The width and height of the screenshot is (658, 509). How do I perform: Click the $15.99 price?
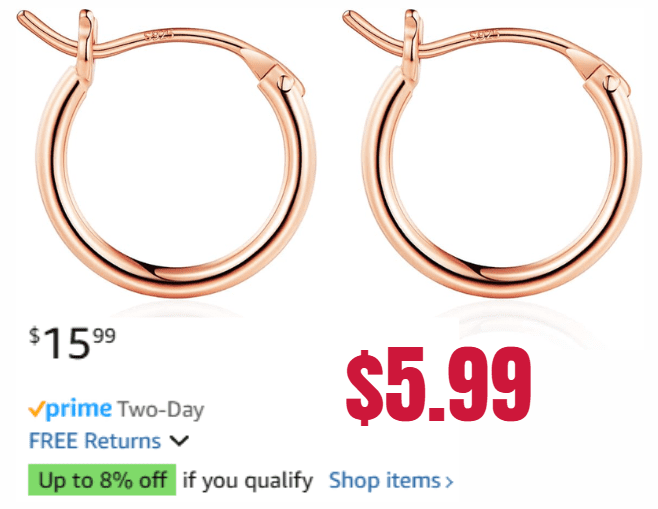click(72, 342)
